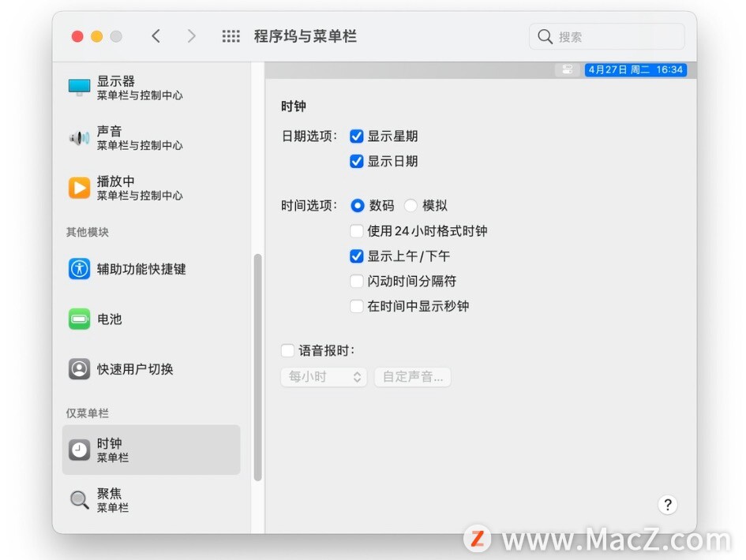Viewport: 746px width, 560px height.
Task: Click the 自定声音 button
Action: [x=412, y=377]
